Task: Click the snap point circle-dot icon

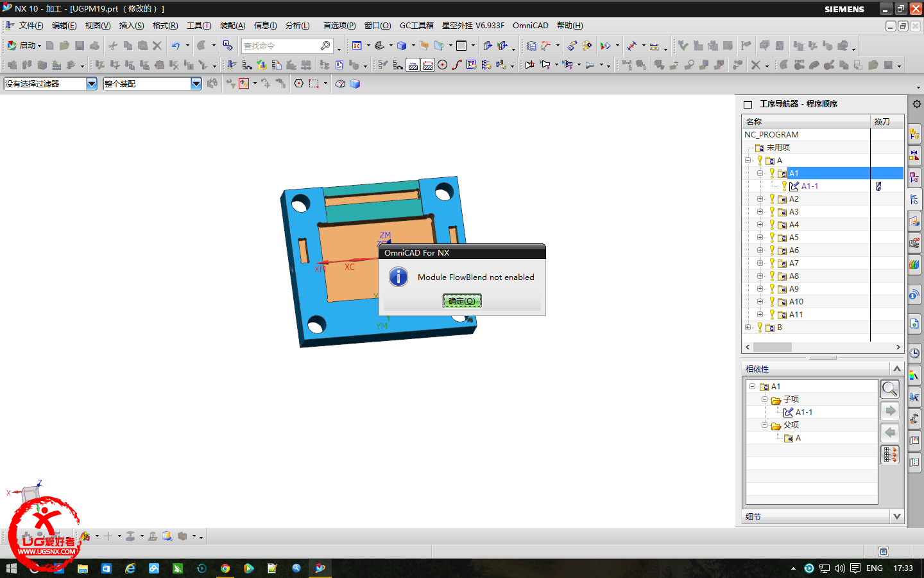Action: point(298,83)
